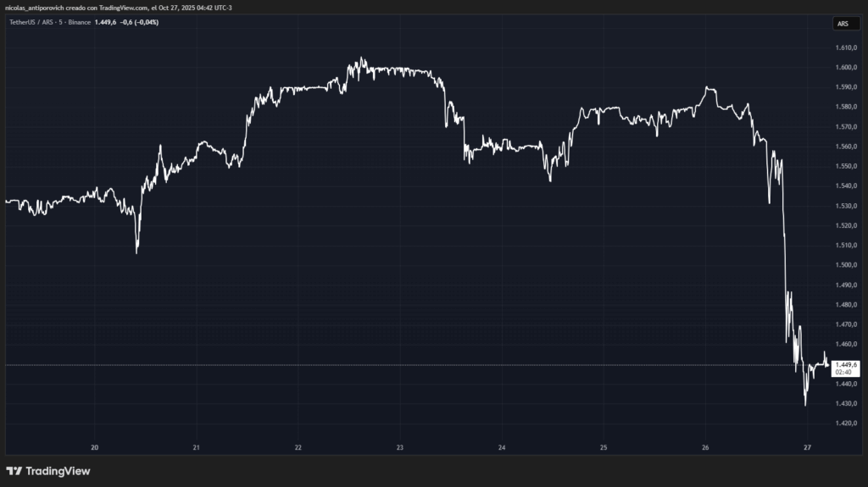Open the ARS currency selector
The image size is (868, 487).
point(843,24)
